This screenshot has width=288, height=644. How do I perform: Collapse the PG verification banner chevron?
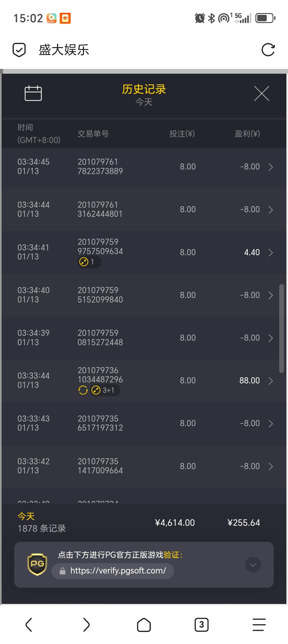253,565
